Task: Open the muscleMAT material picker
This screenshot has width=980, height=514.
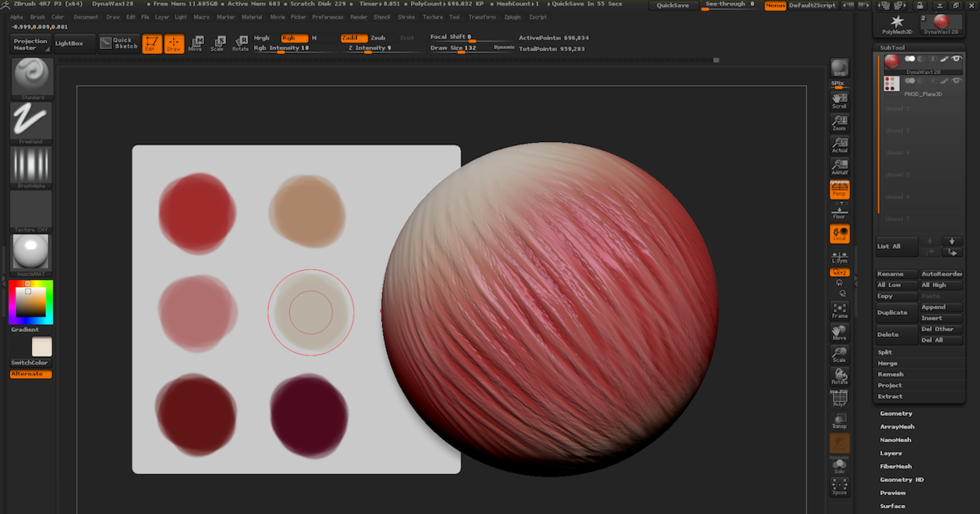Action: tap(31, 255)
